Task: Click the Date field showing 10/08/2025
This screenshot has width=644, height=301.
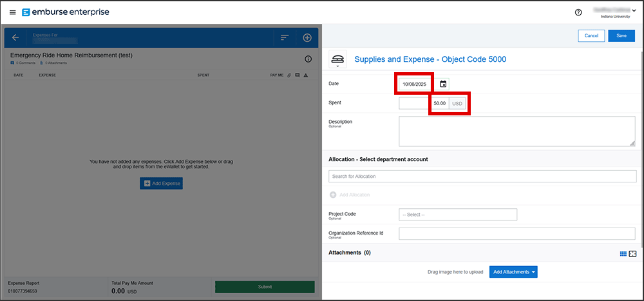Action: 415,84
